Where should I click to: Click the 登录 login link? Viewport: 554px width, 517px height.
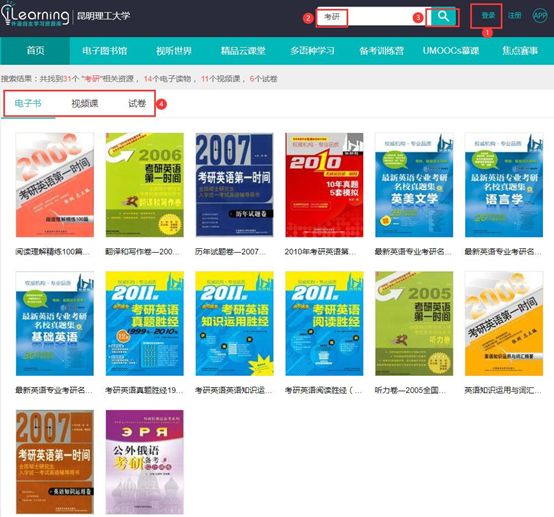point(488,16)
